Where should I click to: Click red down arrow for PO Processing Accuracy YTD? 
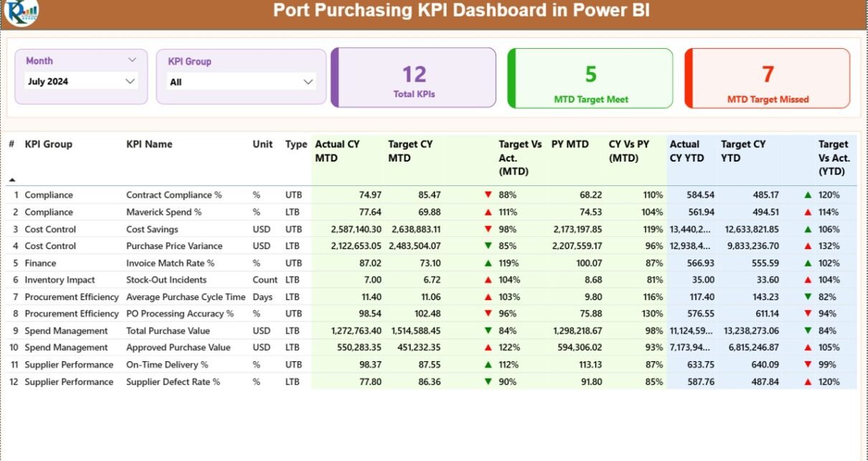point(808,314)
